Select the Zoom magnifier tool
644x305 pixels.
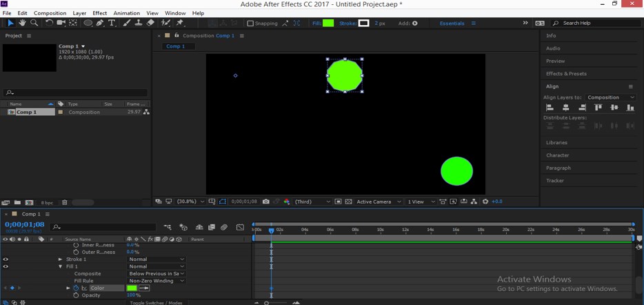(x=34, y=23)
